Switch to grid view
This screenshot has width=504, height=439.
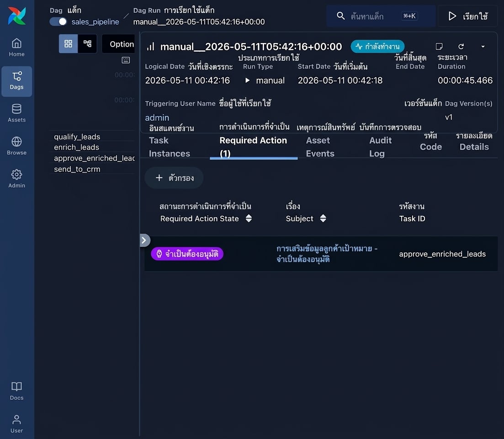tap(68, 44)
